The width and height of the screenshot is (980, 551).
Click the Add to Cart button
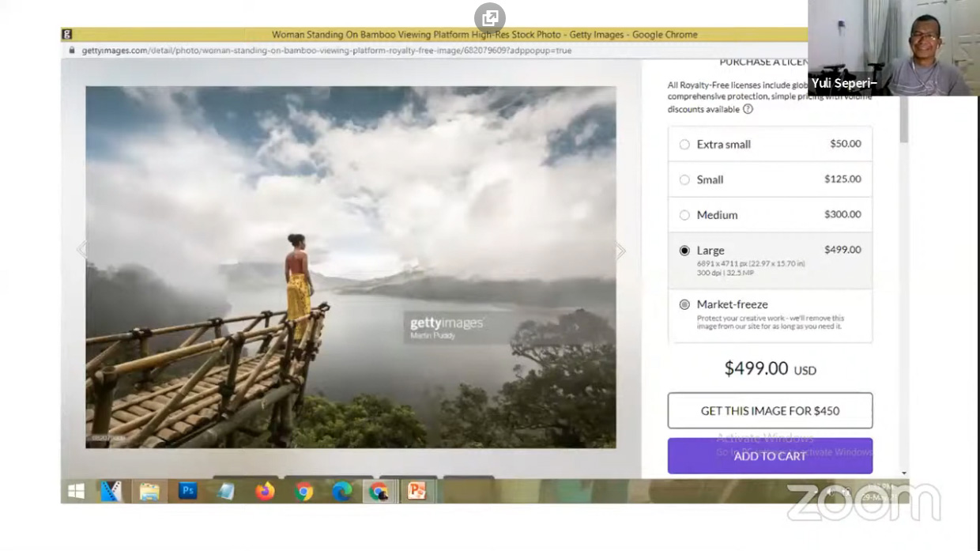(x=770, y=456)
